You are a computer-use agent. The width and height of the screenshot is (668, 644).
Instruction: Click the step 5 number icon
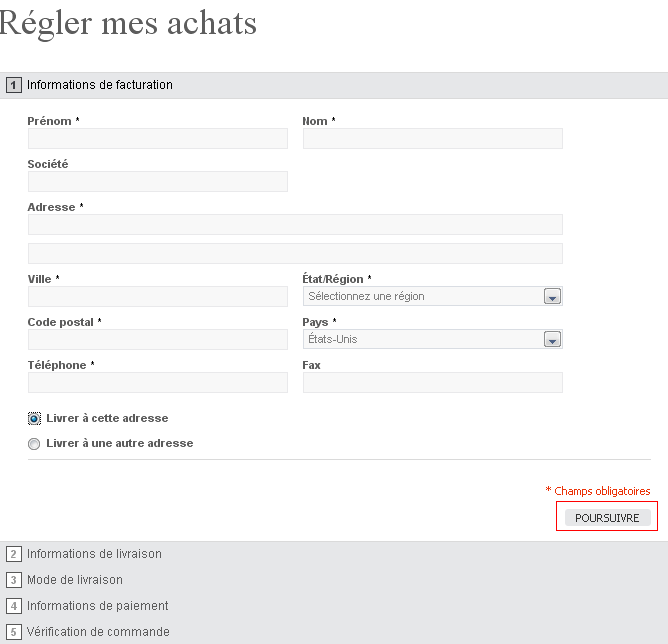(x=14, y=632)
